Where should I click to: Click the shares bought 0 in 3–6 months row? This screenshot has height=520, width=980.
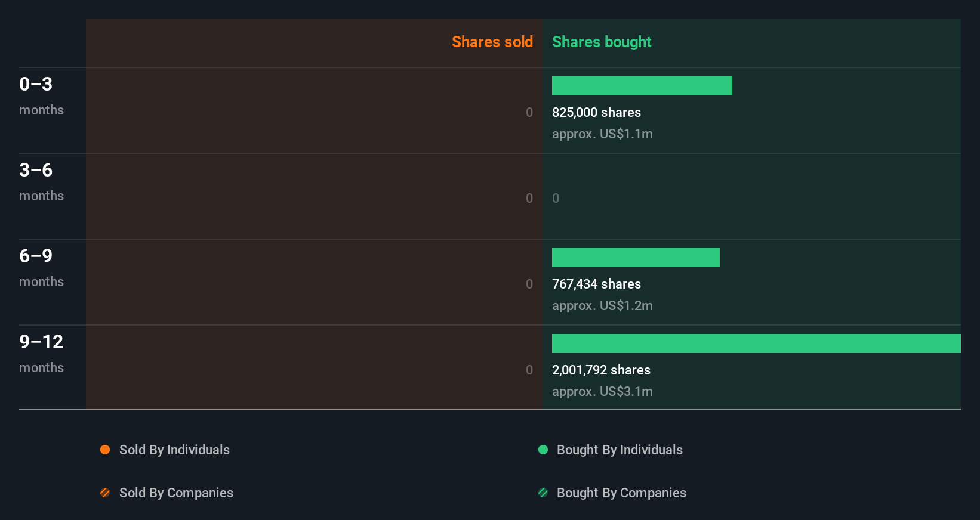[x=556, y=198]
